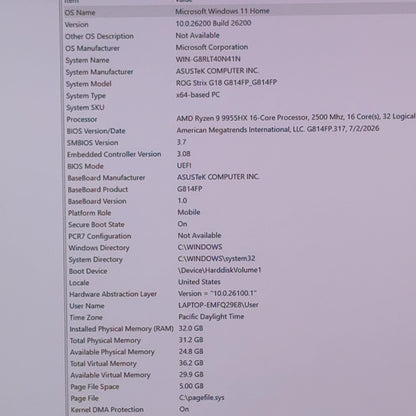This screenshot has height=416, width=416.
Task: Click the value 'WIN-G8RLT40N41N'
Action: point(208,59)
